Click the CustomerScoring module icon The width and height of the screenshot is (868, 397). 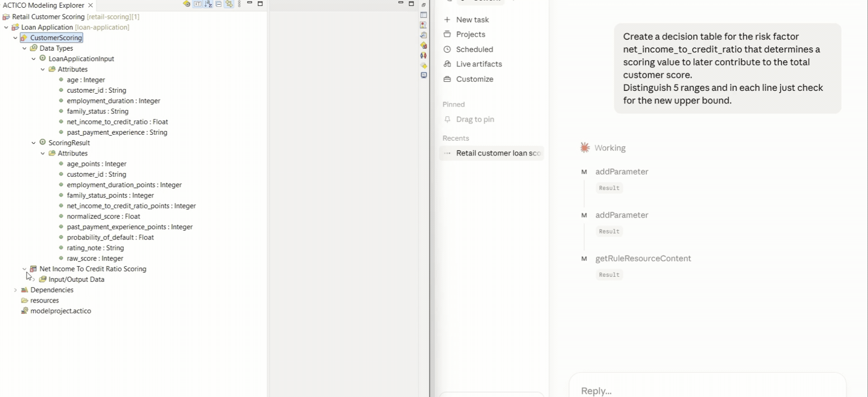point(24,38)
